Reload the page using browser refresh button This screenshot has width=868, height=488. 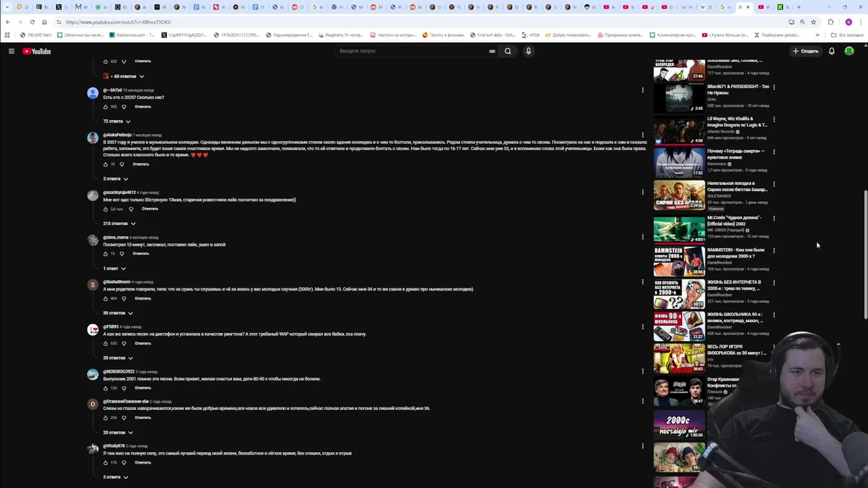point(32,22)
